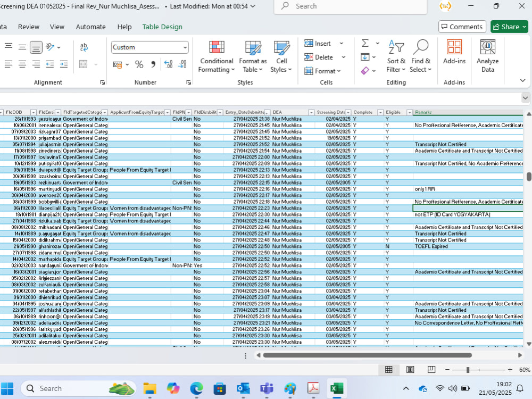Click the Delete cells icon

[x=309, y=57]
